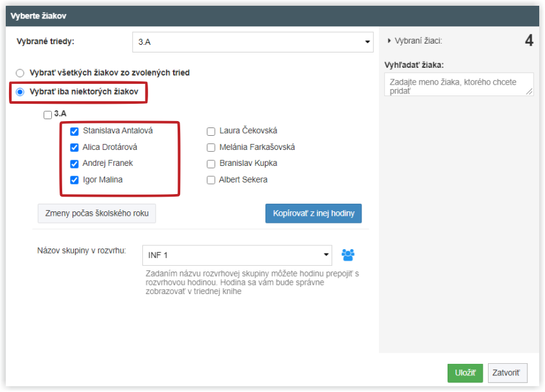Viewport: 545px width, 392px height.
Task: Select radio Vybrať všetkých žiakov zo zvolených tried
Action: pos(20,73)
